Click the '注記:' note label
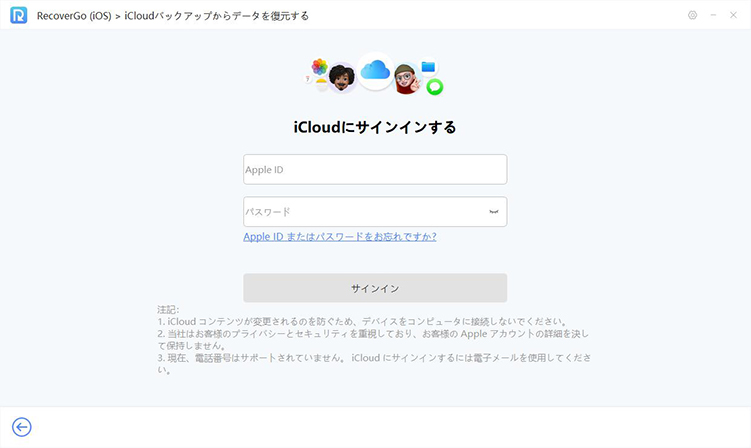The image size is (751, 448). tap(168, 310)
